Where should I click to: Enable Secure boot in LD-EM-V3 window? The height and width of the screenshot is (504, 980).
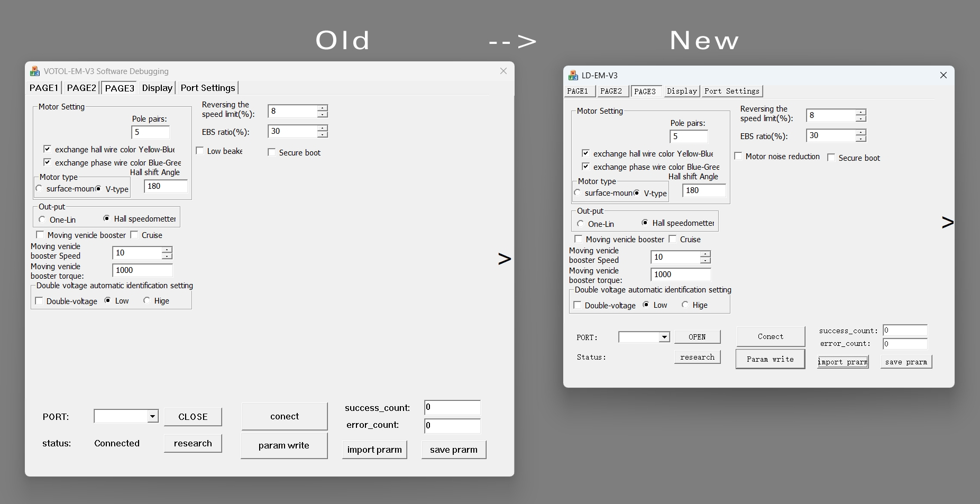831,158
